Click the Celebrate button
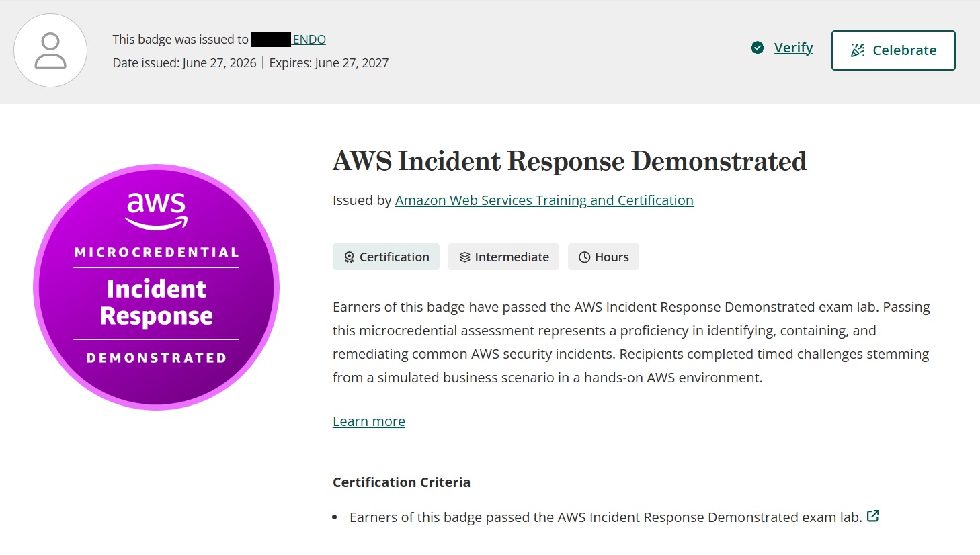The height and width of the screenshot is (555, 980). 893,50
